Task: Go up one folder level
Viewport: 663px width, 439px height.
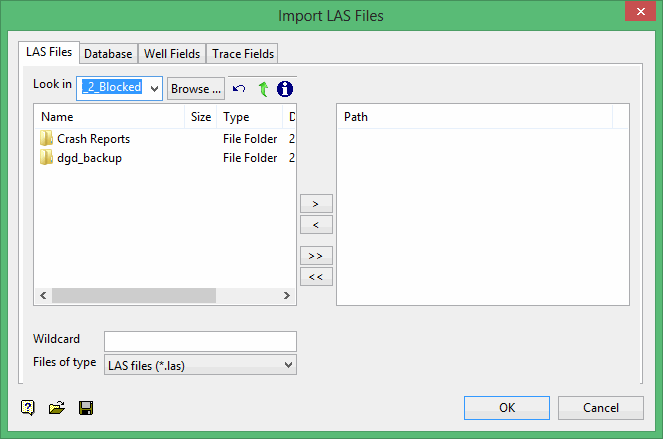Action: pos(263,89)
